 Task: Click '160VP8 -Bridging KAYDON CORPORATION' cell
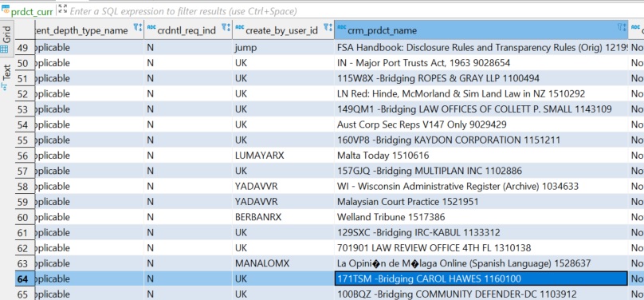point(481,140)
